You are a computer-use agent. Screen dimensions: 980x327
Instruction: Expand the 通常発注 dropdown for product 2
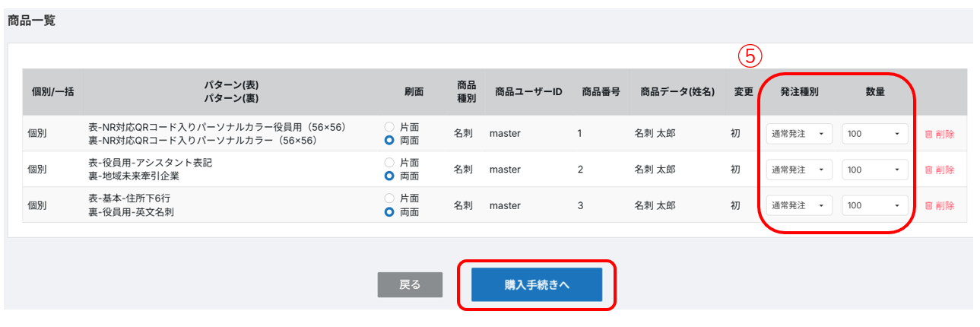click(798, 170)
